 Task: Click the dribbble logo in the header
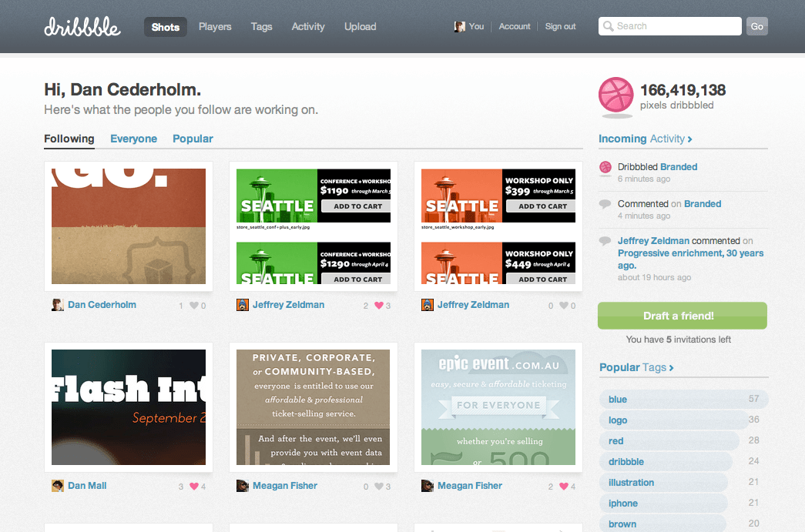[x=82, y=27]
